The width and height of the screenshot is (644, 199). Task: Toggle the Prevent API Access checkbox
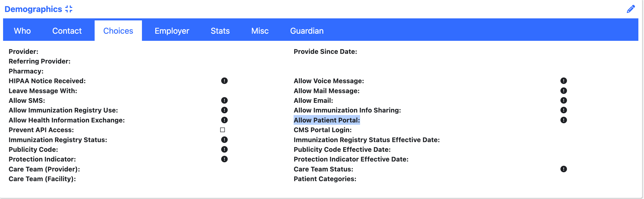click(x=222, y=130)
